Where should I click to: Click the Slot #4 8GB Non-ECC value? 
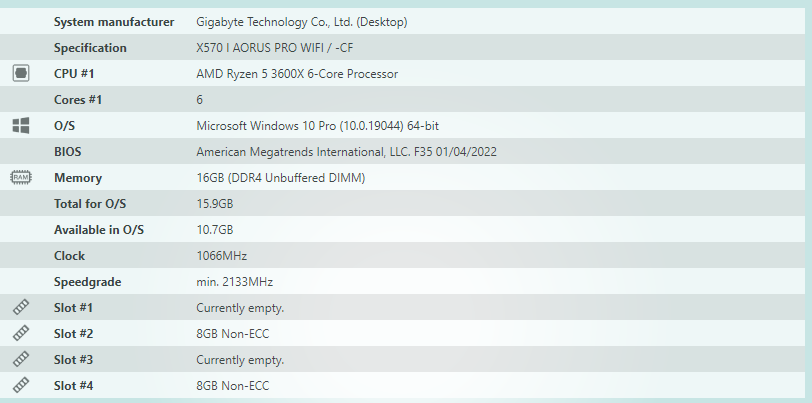233,385
